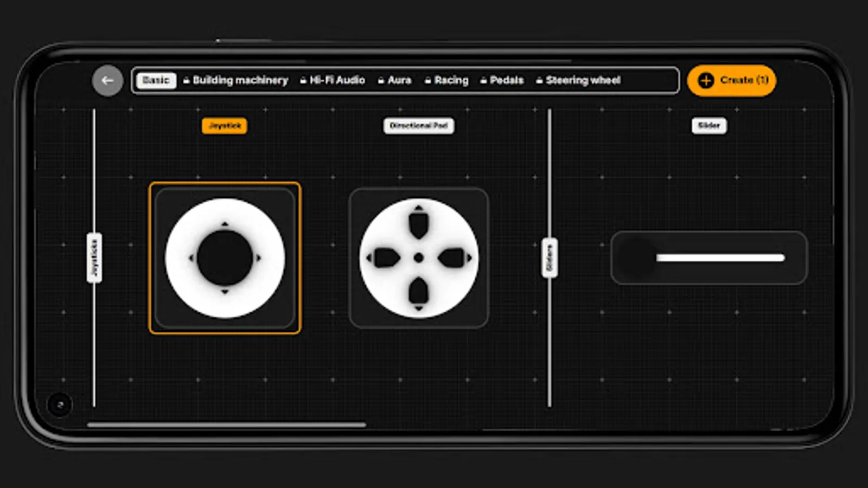Click the Joystick label badge
Image resolution: width=868 pixels, height=488 pixels.
click(x=224, y=126)
